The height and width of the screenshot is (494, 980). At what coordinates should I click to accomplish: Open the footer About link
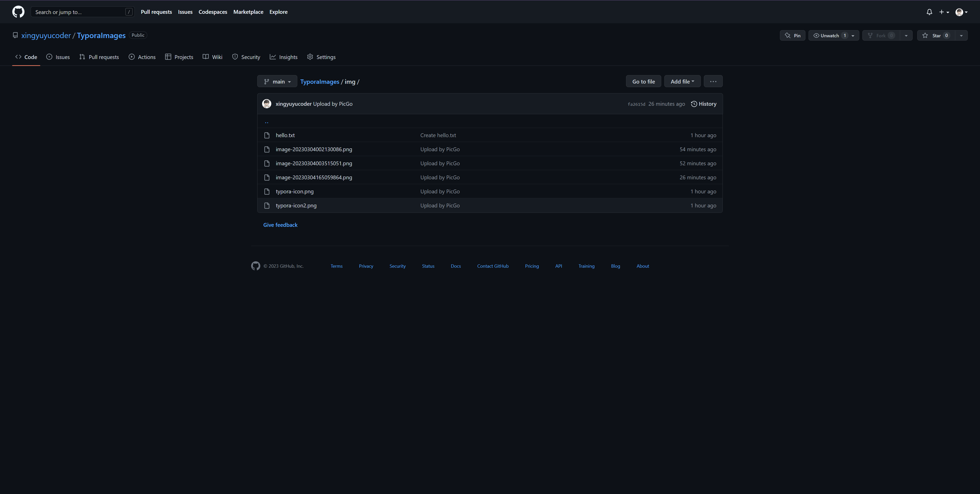(643, 266)
